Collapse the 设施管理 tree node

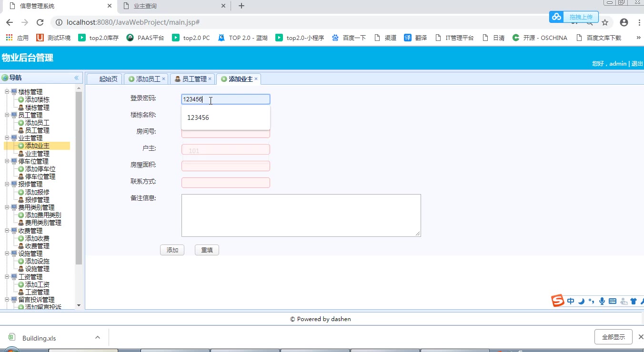point(7,254)
